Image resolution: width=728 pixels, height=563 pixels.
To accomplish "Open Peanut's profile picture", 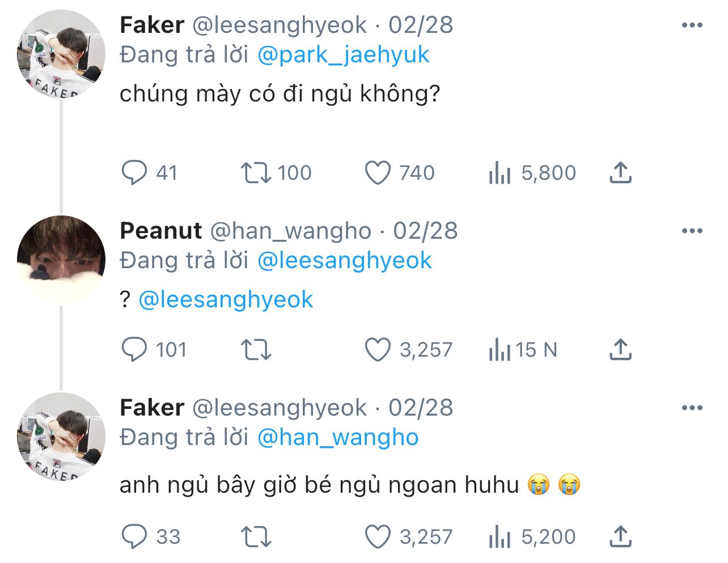I will pyautogui.click(x=61, y=260).
